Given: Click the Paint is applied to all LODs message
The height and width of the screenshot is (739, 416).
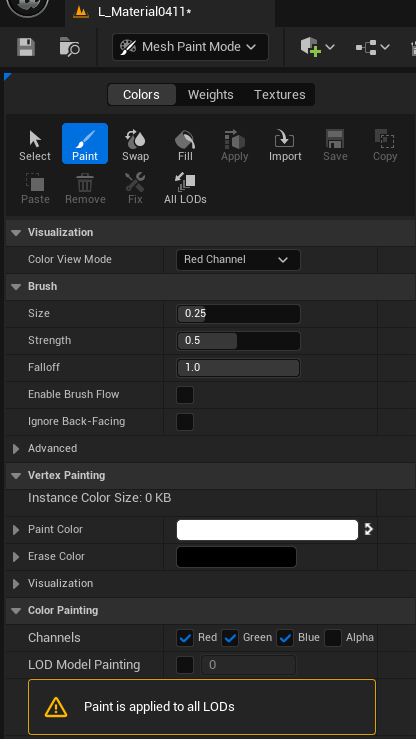Looking at the screenshot, I should pyautogui.click(x=159, y=706).
